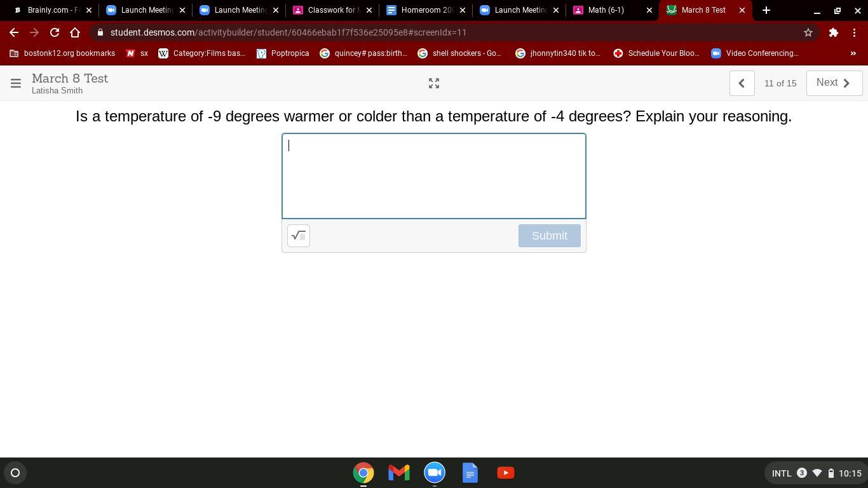Open a new browser tab
This screenshot has width=868, height=488.
click(766, 10)
